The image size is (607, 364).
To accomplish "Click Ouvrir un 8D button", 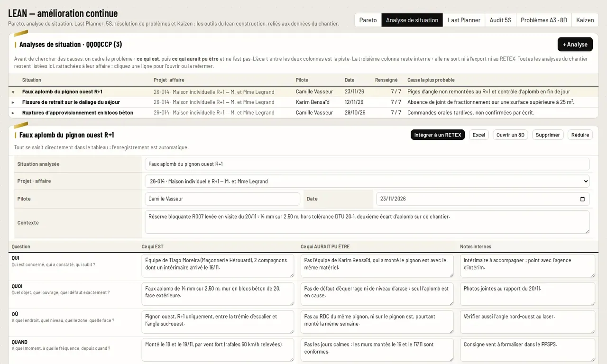I will 510,135.
